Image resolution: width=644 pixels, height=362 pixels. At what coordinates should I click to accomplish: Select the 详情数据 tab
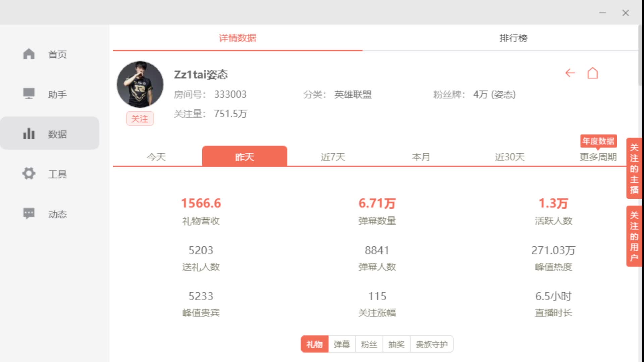(x=237, y=38)
